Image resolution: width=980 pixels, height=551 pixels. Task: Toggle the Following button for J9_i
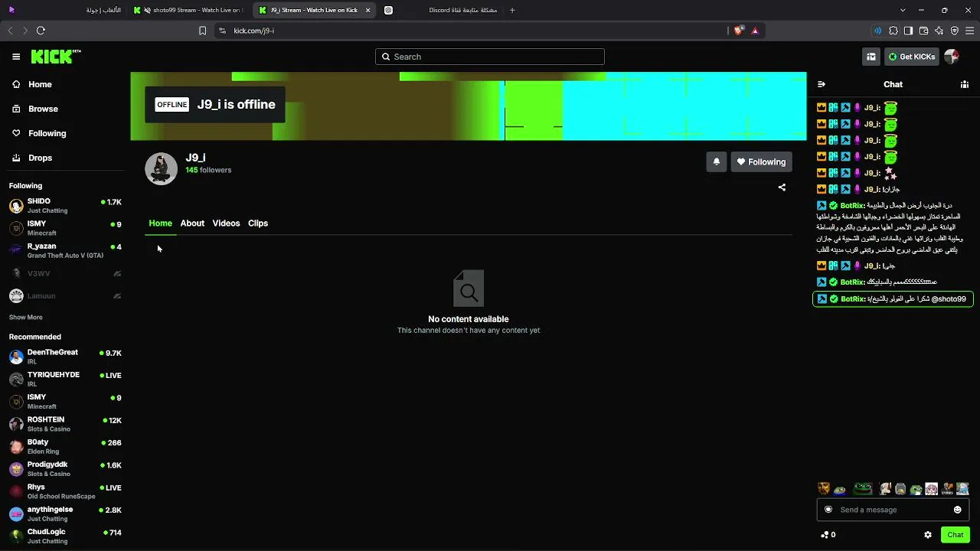coord(762,161)
